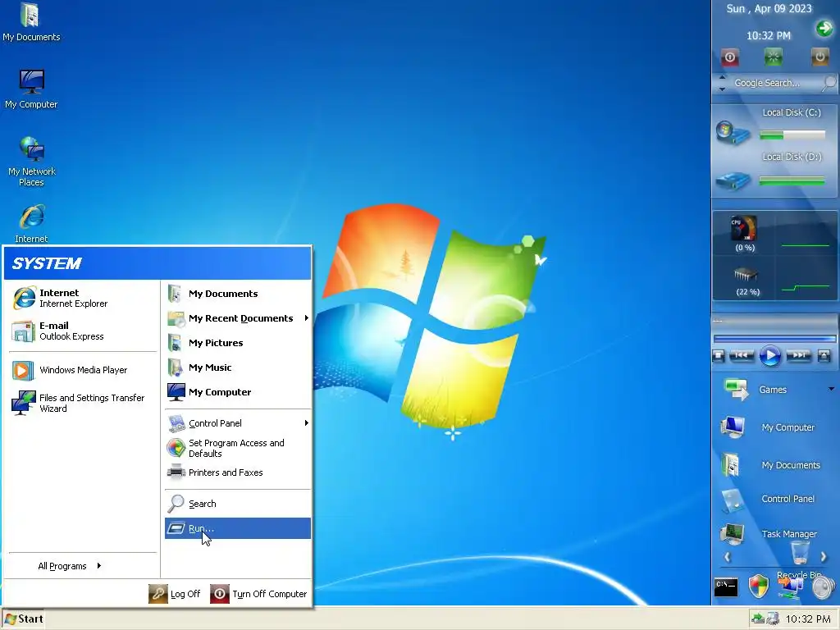Open the Internet desktop shortcut
This screenshot has width=840, height=630.
click(31, 223)
